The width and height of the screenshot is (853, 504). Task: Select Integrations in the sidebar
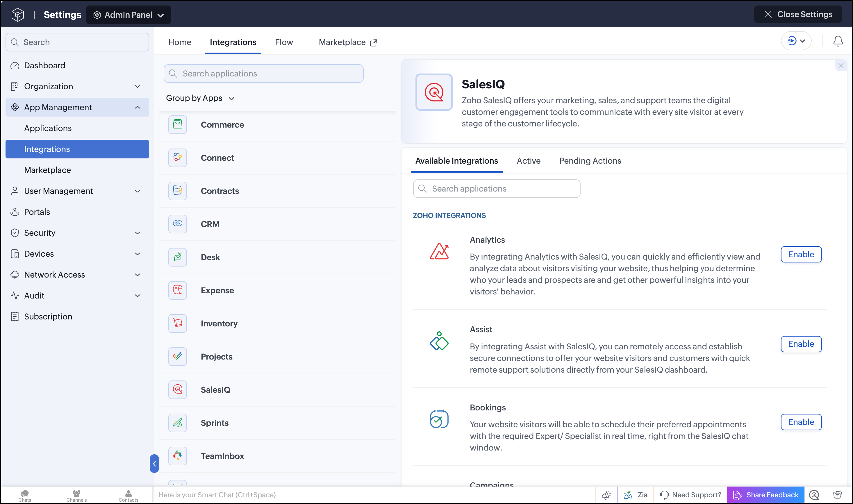(x=77, y=149)
